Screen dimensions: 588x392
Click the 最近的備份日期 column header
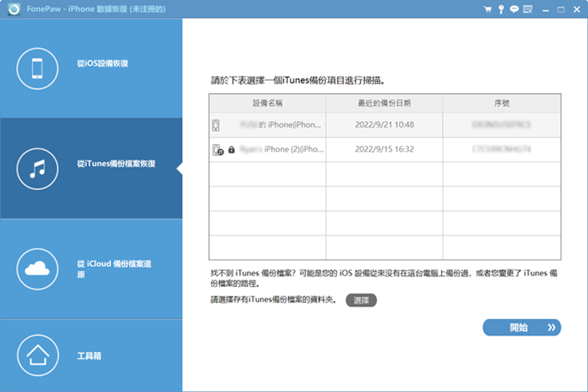pyautogui.click(x=383, y=103)
